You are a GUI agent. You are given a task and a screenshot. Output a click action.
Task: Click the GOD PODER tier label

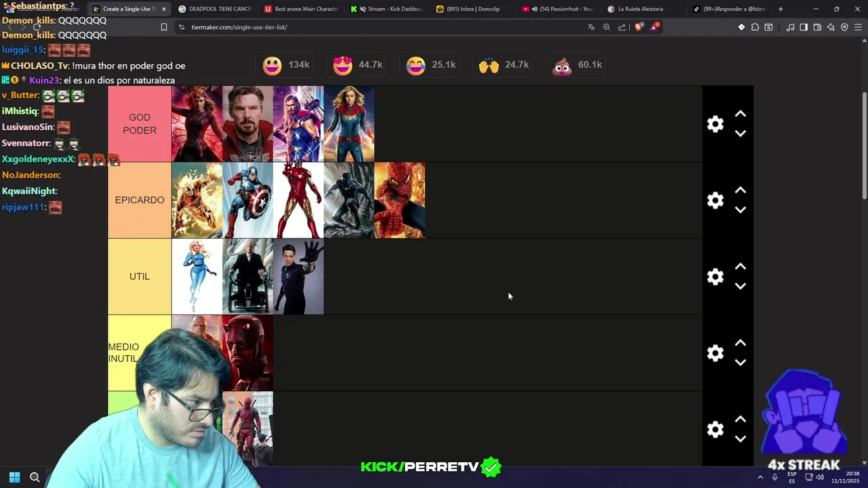[x=140, y=124]
